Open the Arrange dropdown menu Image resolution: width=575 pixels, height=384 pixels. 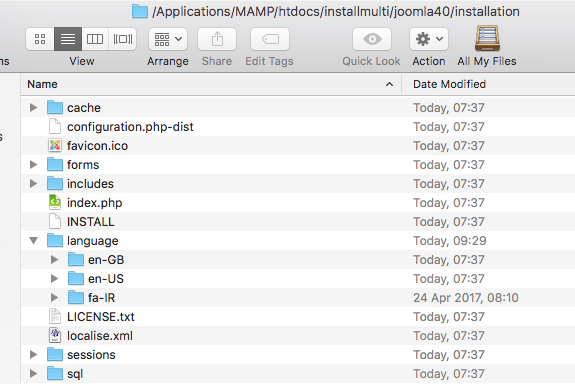[x=168, y=39]
